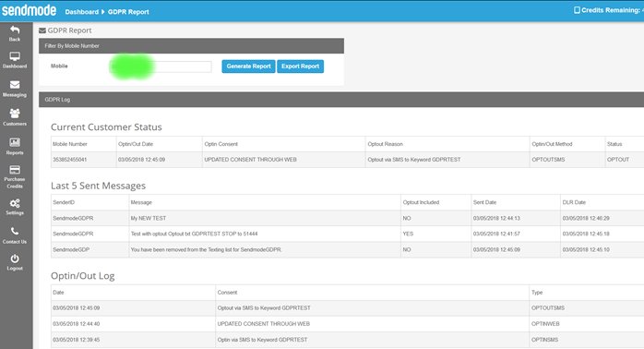Click the Optin/Out Log heading

pos(82,276)
